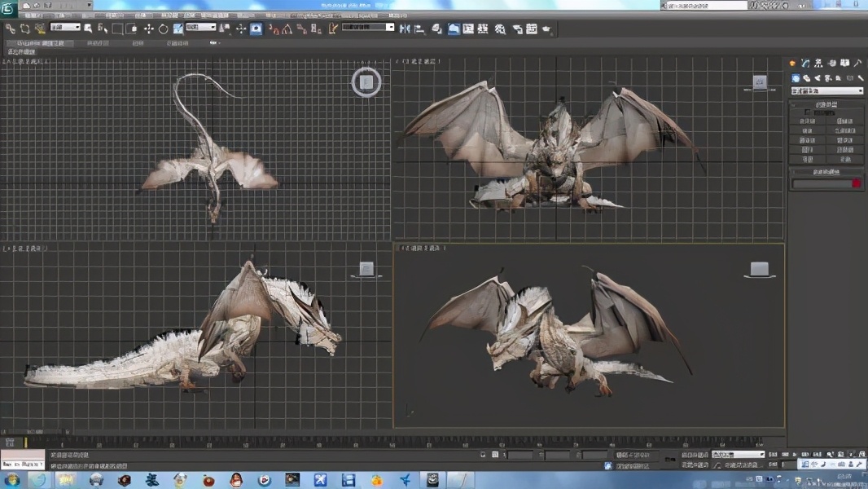868x489 pixels.
Task: Click the Select and Manipulate tool
Action: 241,29
